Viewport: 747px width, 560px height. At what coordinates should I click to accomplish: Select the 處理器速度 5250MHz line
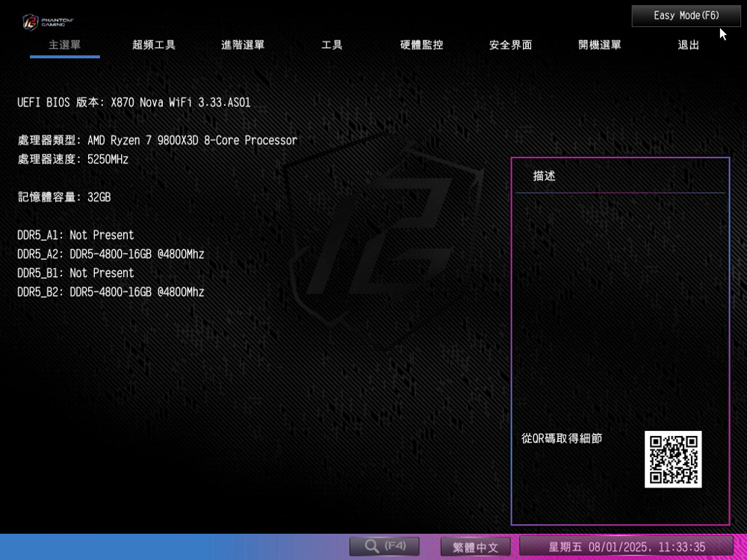[x=72, y=159]
